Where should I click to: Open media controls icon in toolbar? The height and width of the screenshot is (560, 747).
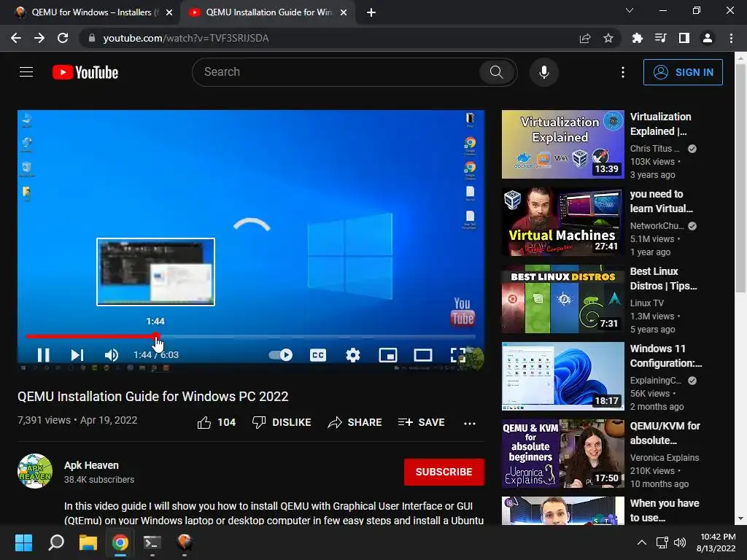tap(660, 38)
